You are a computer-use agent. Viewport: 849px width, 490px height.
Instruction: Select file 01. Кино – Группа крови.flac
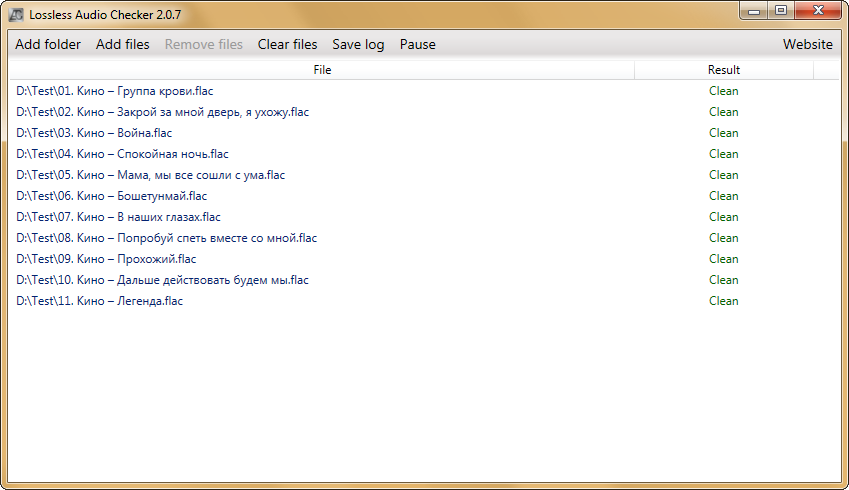point(115,91)
